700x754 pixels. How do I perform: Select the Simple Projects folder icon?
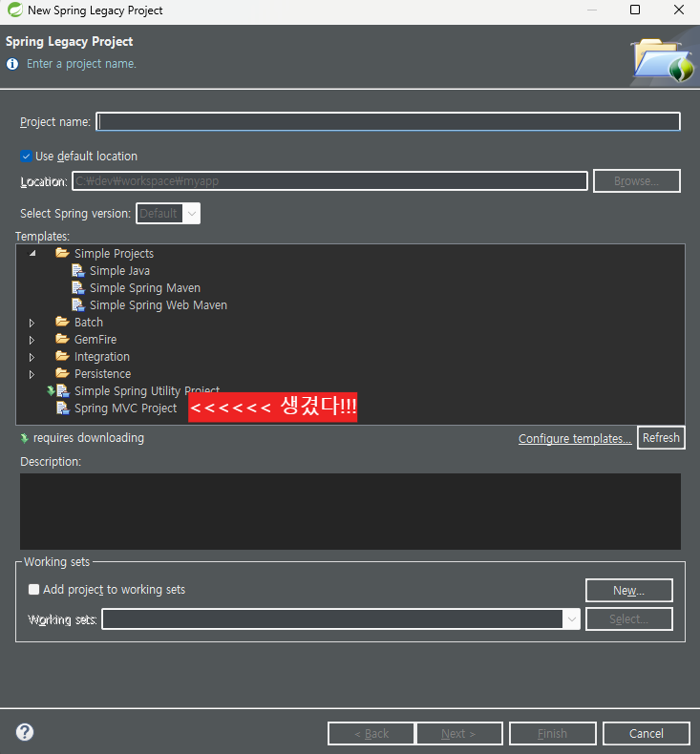tap(62, 253)
